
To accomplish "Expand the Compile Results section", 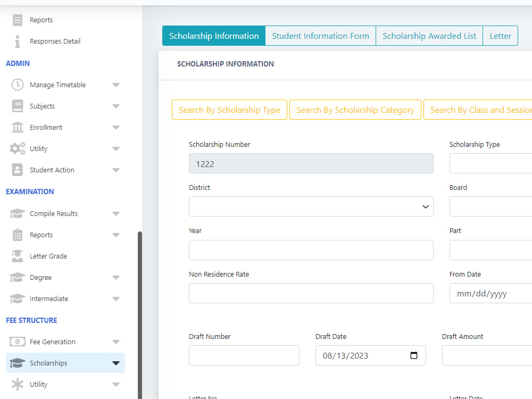I will click(x=116, y=213).
